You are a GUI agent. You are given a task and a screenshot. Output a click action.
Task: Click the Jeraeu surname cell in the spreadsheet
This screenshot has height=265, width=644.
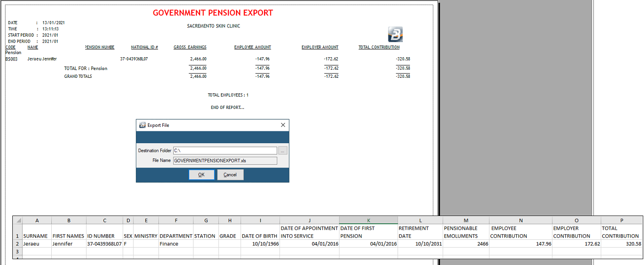[x=37, y=244]
